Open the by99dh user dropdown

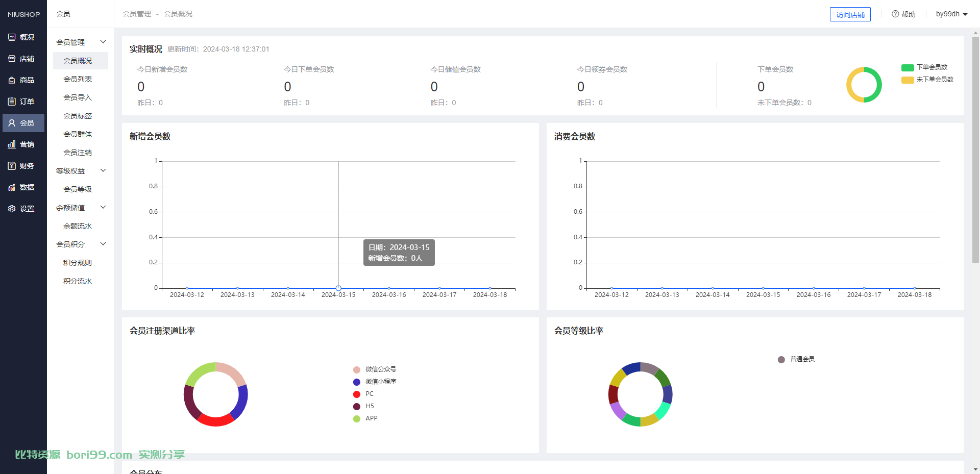tap(952, 14)
